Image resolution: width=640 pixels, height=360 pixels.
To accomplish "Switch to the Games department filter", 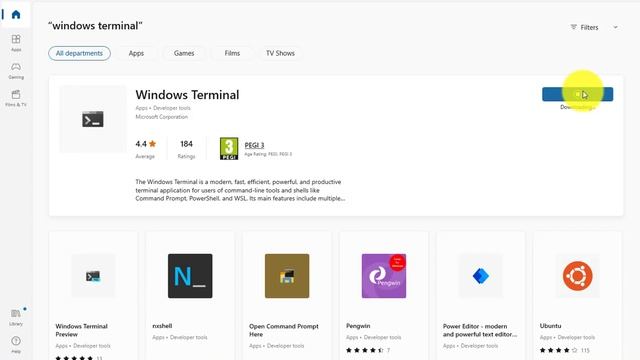I will (x=184, y=53).
